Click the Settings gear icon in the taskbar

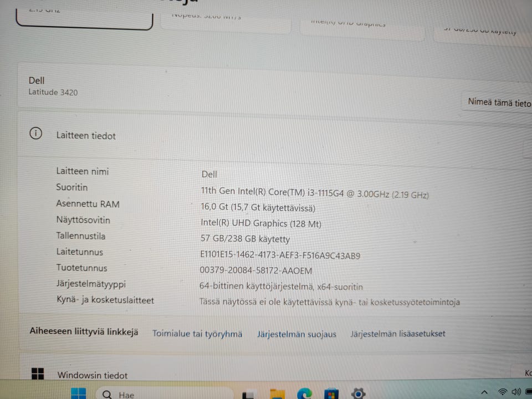point(359,393)
